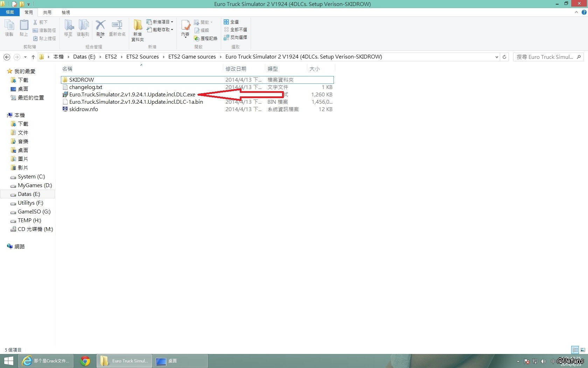Click 全選 (Select all) in the ribbon
The height and width of the screenshot is (368, 588).
click(x=231, y=22)
